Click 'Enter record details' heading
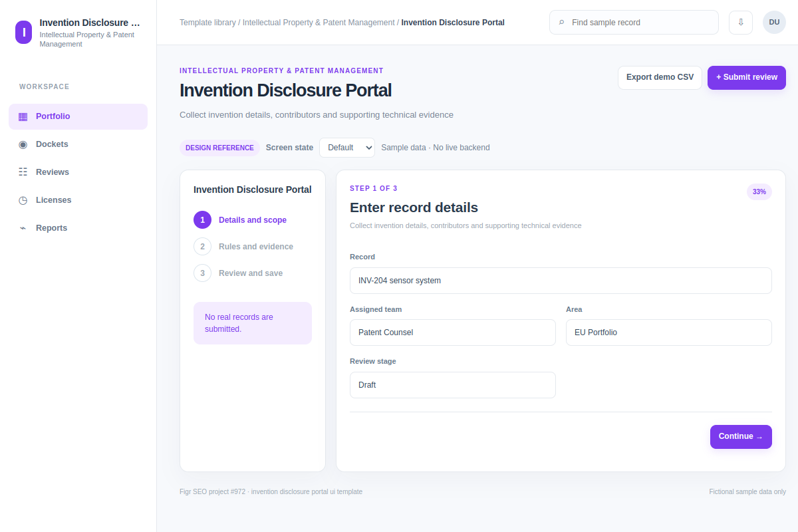798x532 pixels. click(414, 207)
